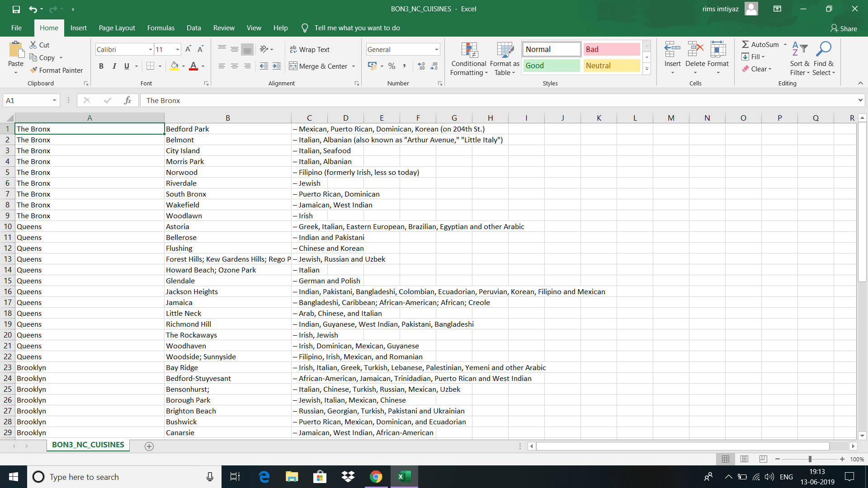Expand the Font Size dropdown

(x=177, y=49)
